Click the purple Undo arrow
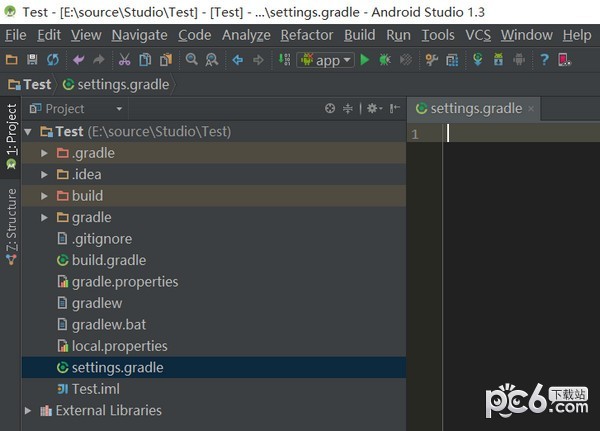Viewport: 600px width, 431px height. click(78, 60)
